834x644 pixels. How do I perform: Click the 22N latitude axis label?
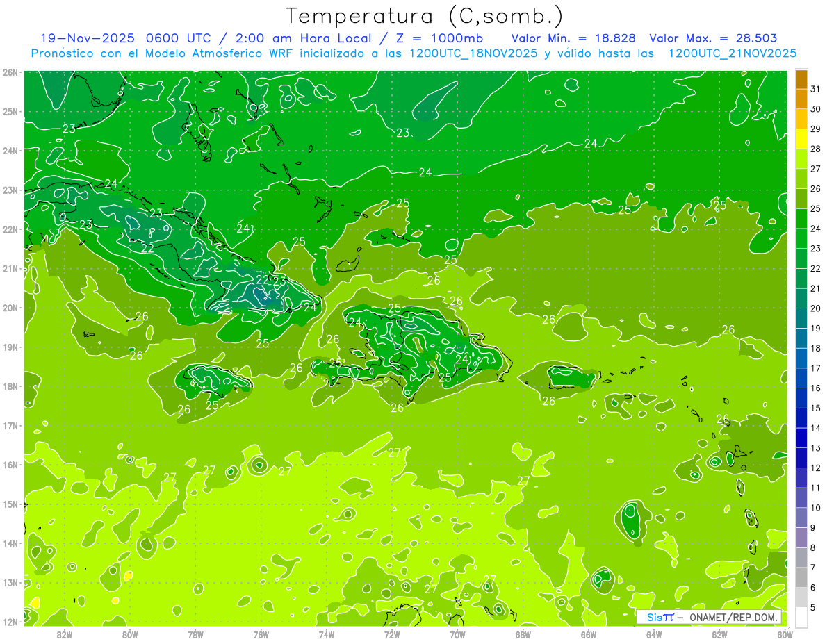(10, 229)
